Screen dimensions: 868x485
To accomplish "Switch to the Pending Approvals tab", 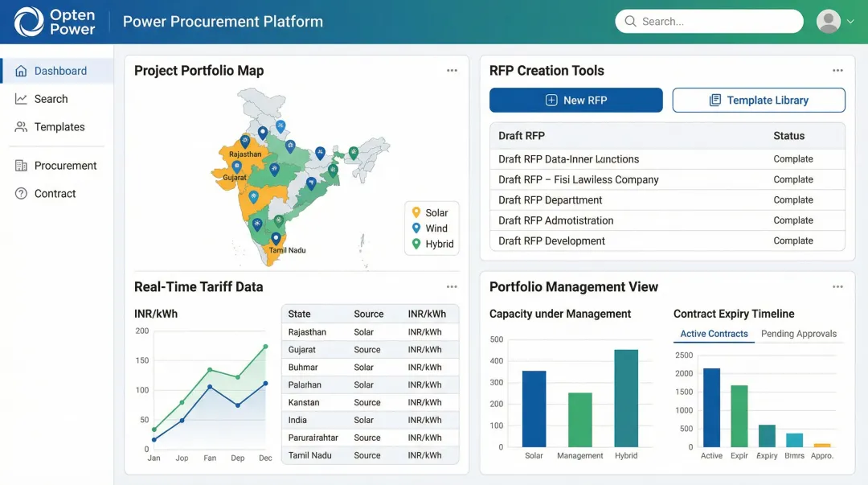I will [800, 333].
